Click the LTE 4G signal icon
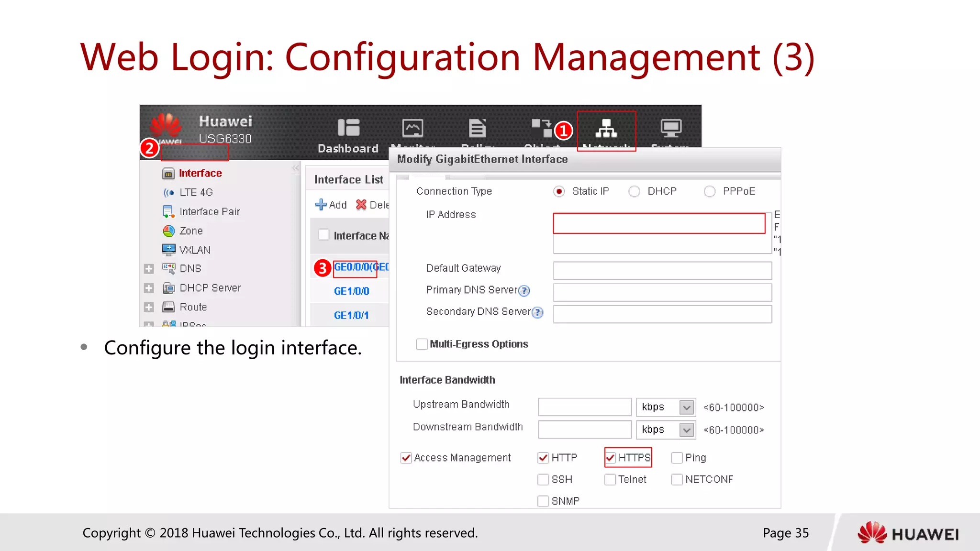The image size is (980, 551). (168, 193)
